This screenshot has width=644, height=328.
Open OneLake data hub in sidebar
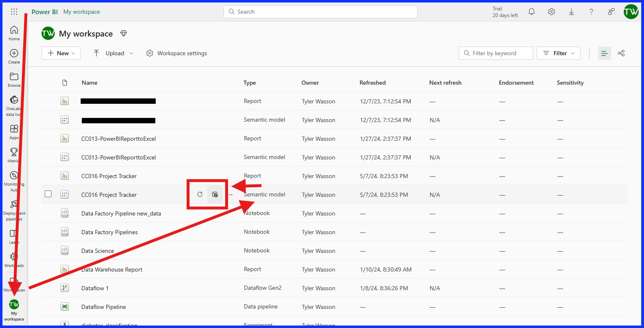click(x=14, y=105)
